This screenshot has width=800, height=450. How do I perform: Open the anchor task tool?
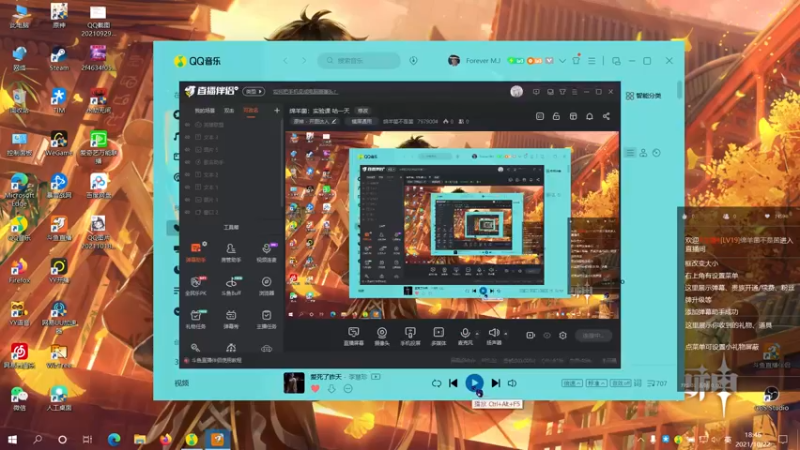pyautogui.click(x=266, y=319)
